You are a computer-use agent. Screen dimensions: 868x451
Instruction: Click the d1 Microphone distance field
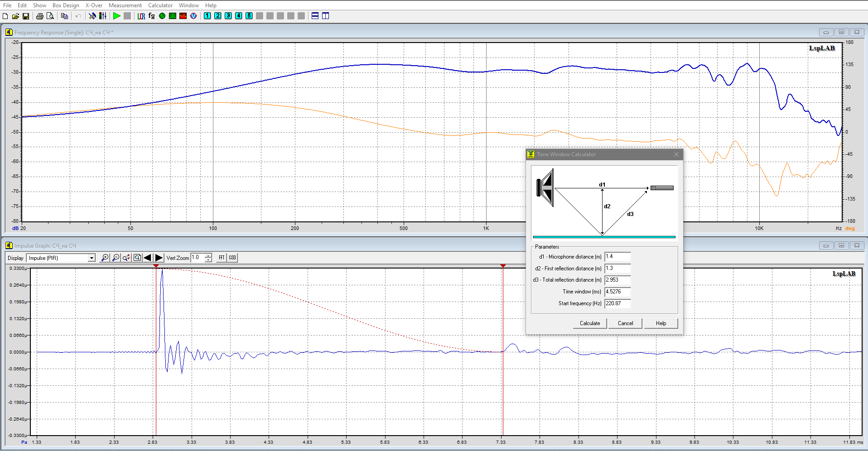[x=617, y=257]
